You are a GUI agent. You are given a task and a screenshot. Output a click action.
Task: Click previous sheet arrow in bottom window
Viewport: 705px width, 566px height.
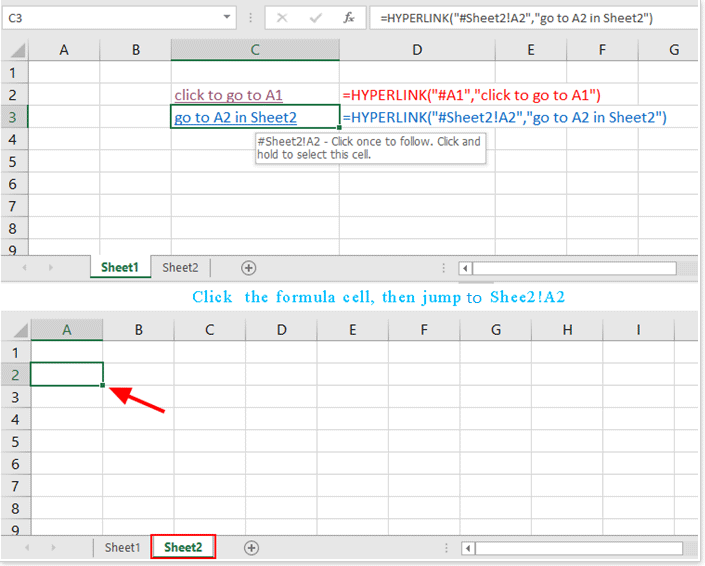(x=27, y=547)
